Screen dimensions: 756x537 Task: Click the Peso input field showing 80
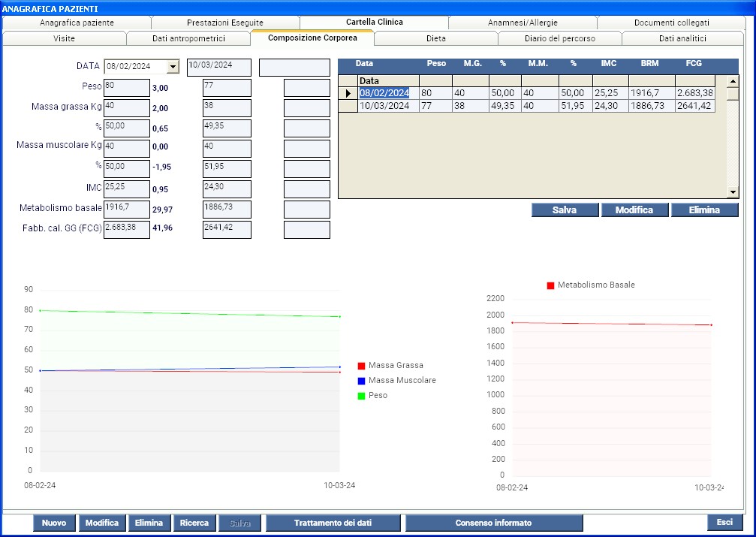click(126, 87)
